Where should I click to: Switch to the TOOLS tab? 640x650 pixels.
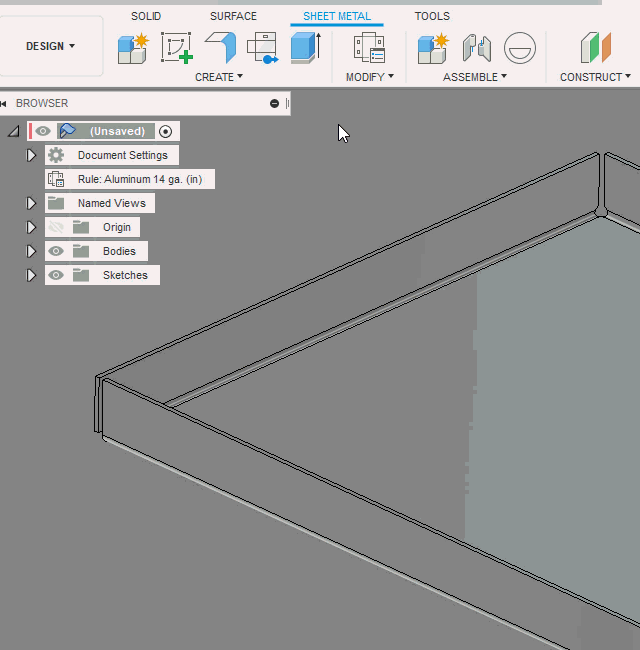click(x=432, y=16)
